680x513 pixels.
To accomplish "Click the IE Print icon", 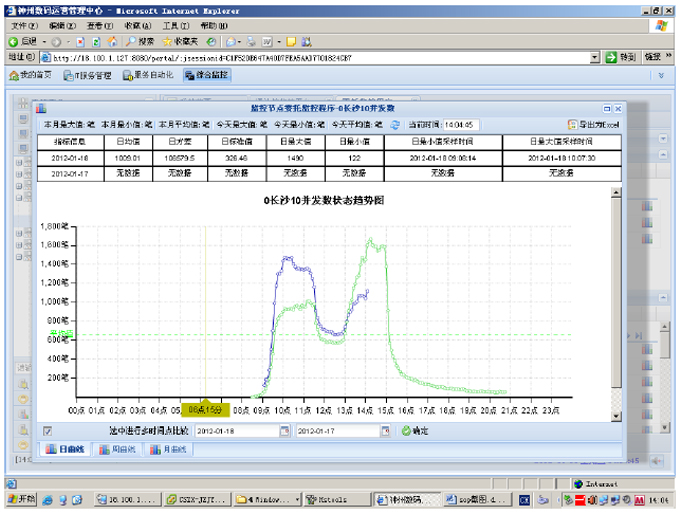I will tap(251, 42).
